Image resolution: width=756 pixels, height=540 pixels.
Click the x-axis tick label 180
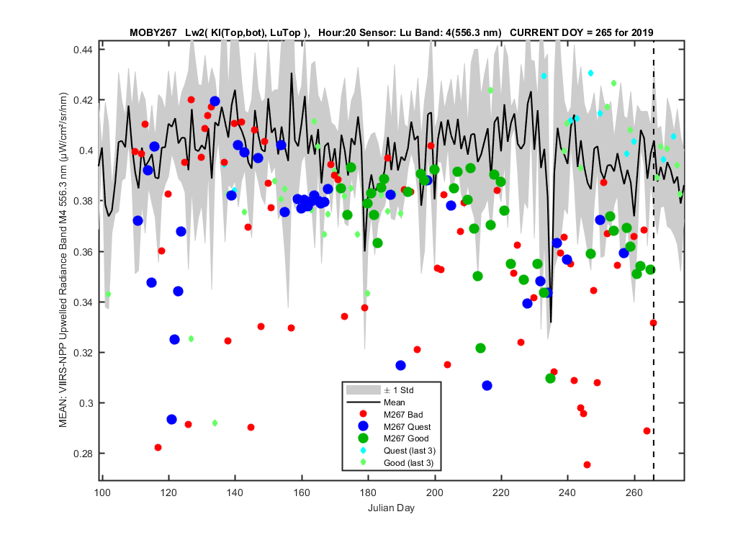[x=369, y=492]
